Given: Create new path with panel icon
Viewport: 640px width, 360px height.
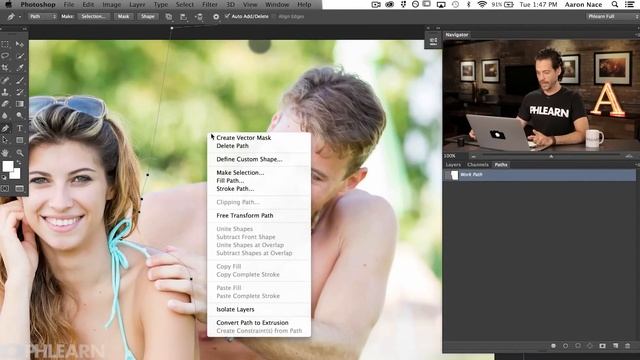Looking at the screenshot, I should (x=615, y=346).
